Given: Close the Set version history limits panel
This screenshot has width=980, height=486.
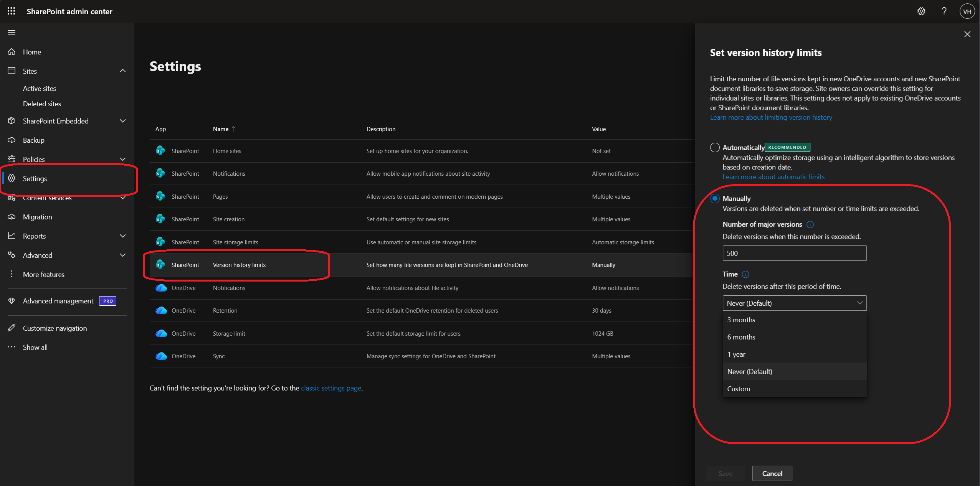Looking at the screenshot, I should point(967,34).
